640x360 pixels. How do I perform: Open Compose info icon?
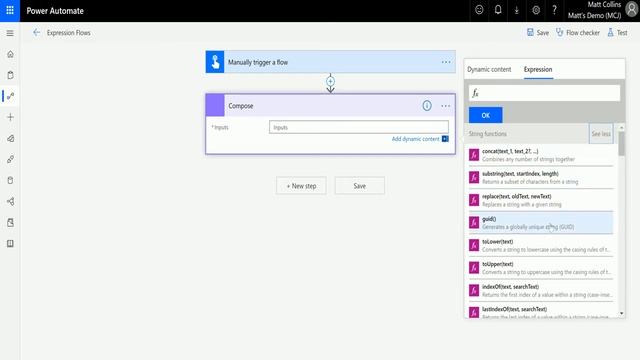(427, 106)
